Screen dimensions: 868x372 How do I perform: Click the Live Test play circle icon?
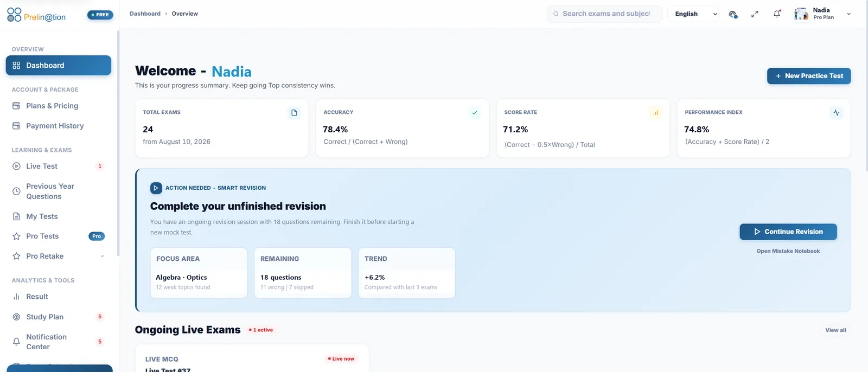click(16, 166)
